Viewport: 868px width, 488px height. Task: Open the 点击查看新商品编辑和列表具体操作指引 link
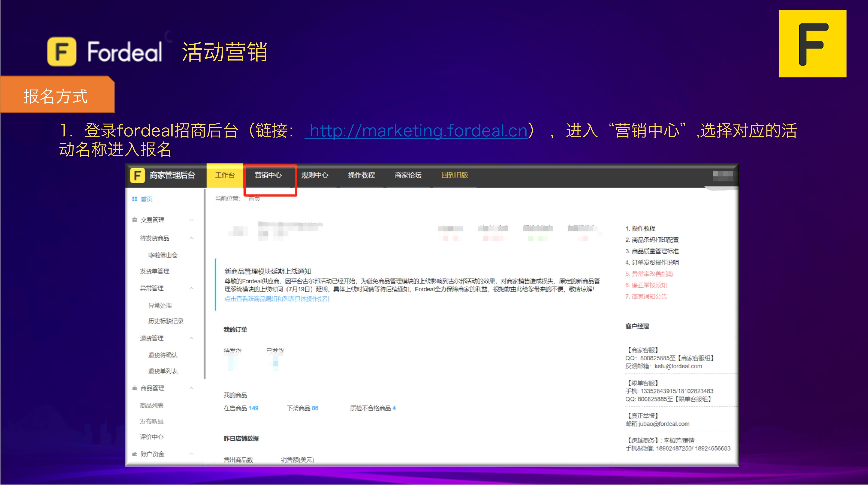[x=277, y=299]
